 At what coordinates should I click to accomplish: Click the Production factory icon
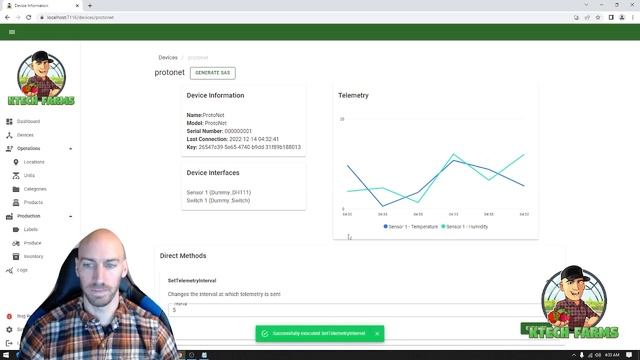pos(9,216)
